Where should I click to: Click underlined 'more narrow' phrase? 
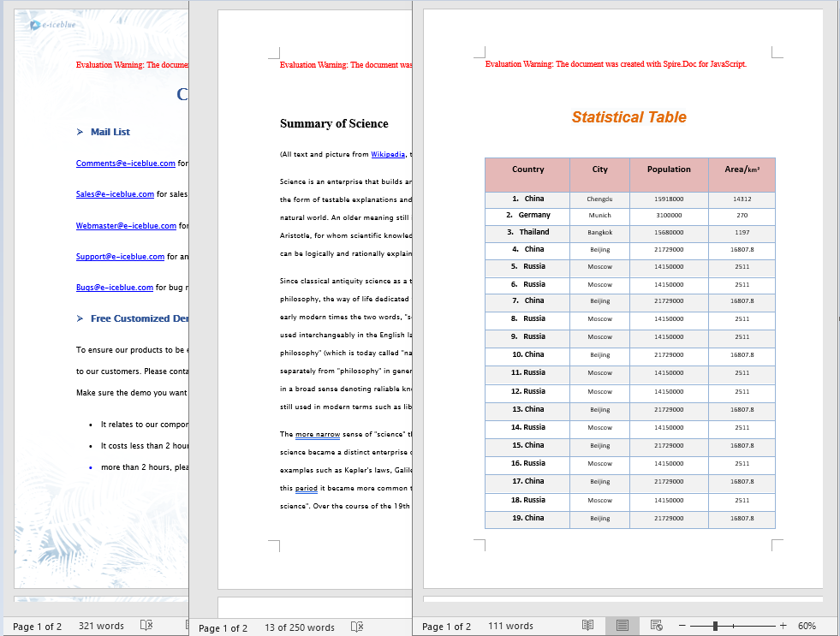[x=318, y=434]
